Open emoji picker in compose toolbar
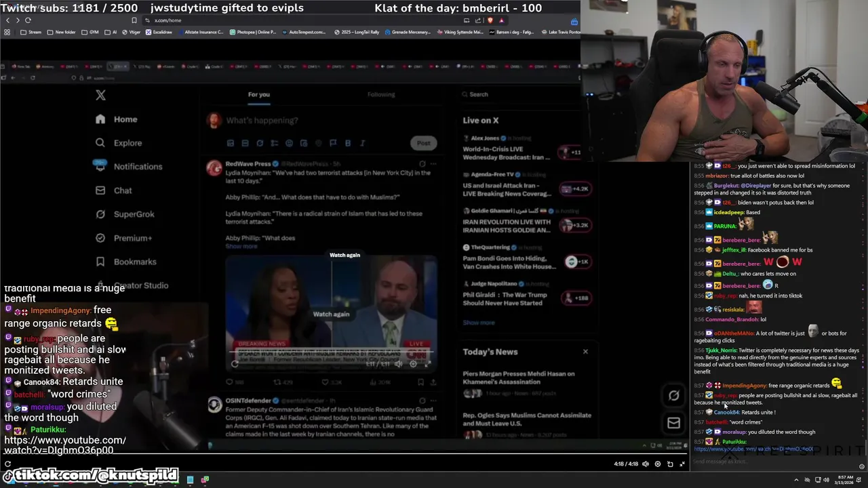This screenshot has height=488, width=868. click(x=289, y=143)
